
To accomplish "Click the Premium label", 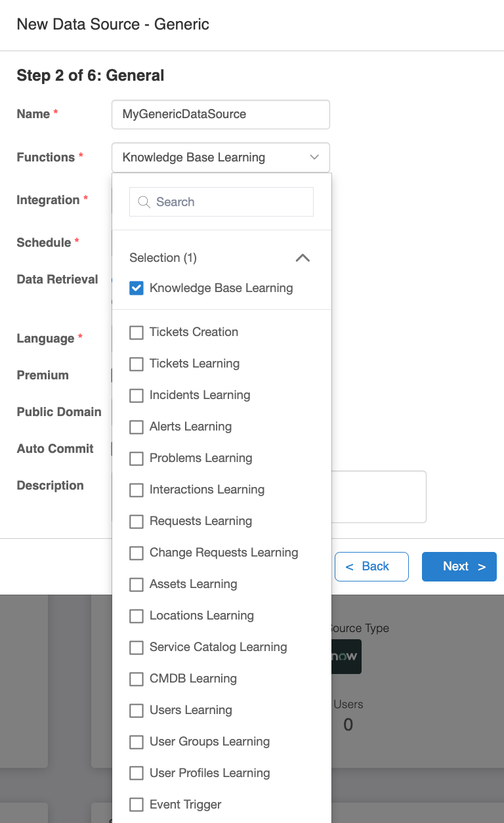I will (x=43, y=375).
